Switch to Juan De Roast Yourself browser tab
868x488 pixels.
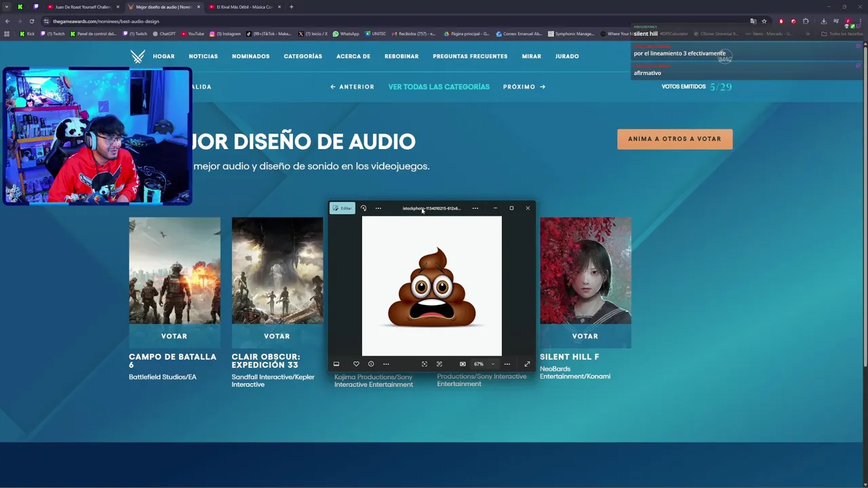[x=83, y=7]
